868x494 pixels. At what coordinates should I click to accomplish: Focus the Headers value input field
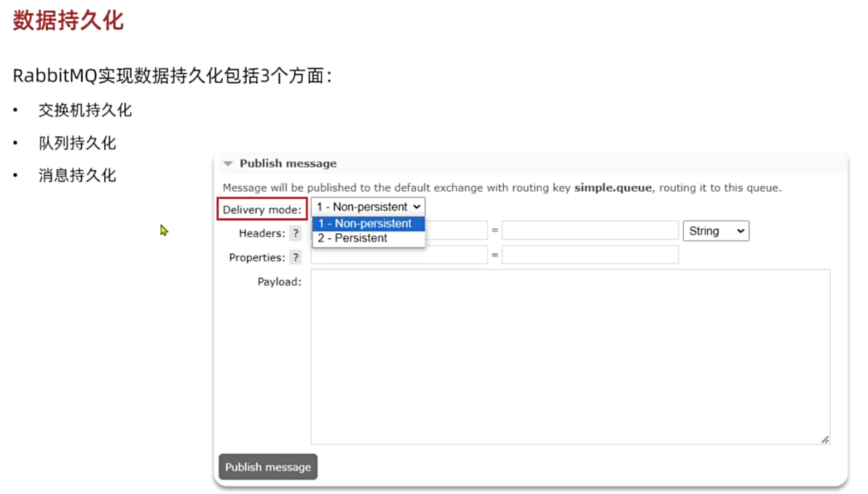coord(590,230)
